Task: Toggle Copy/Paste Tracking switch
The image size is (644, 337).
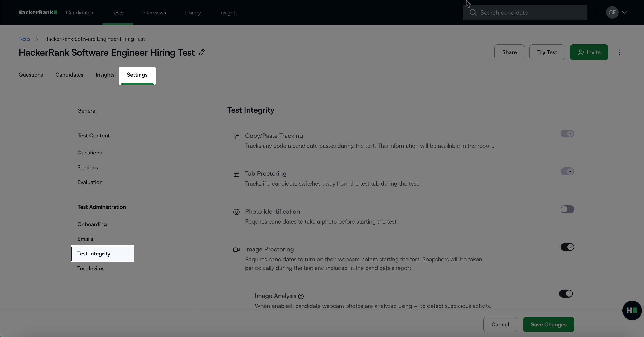Action: pos(567,134)
